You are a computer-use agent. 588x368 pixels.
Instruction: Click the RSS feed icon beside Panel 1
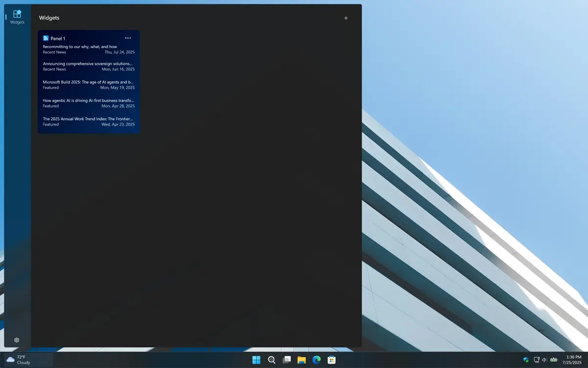click(46, 38)
